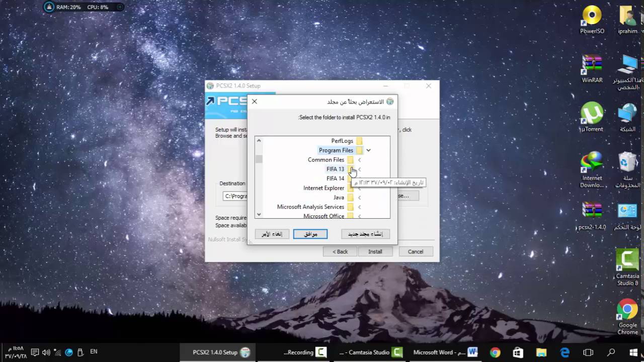Click Install in PCSX2 Setup

coord(375,251)
